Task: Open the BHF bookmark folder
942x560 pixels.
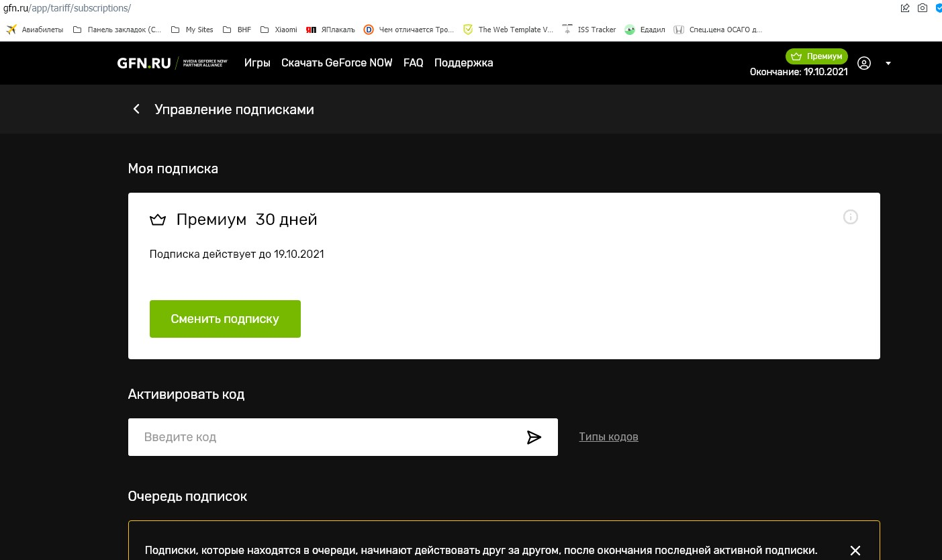Action: pyautogui.click(x=237, y=30)
